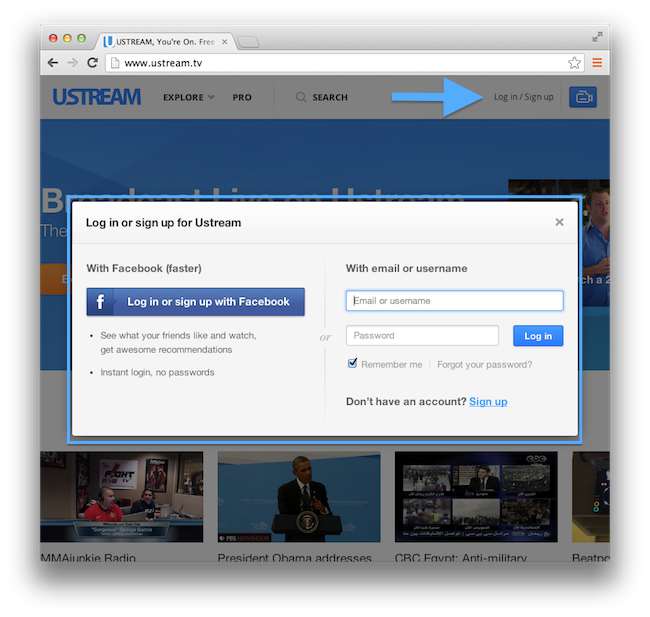650x617 pixels.
Task: Close the login dialog with X
Action: (559, 222)
